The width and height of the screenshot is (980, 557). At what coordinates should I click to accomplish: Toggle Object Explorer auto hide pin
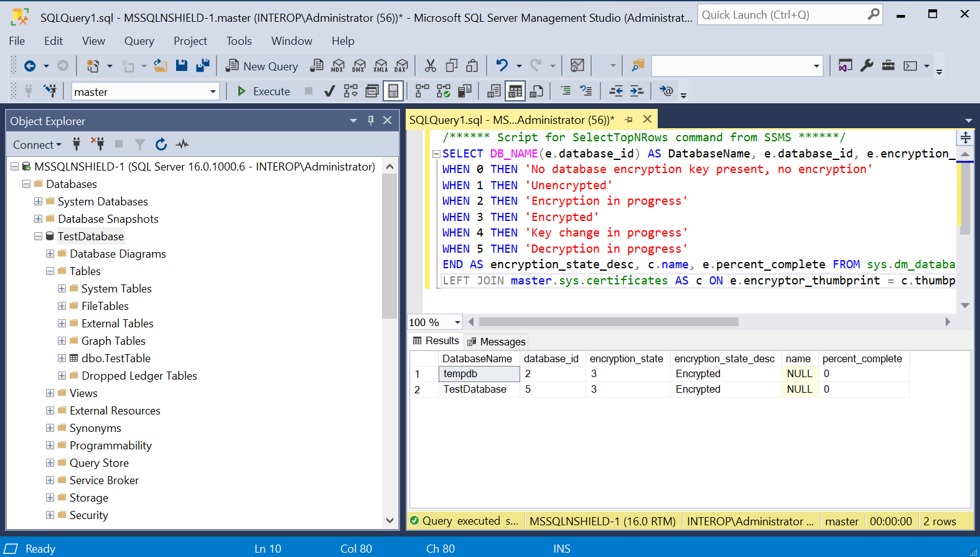tap(370, 120)
